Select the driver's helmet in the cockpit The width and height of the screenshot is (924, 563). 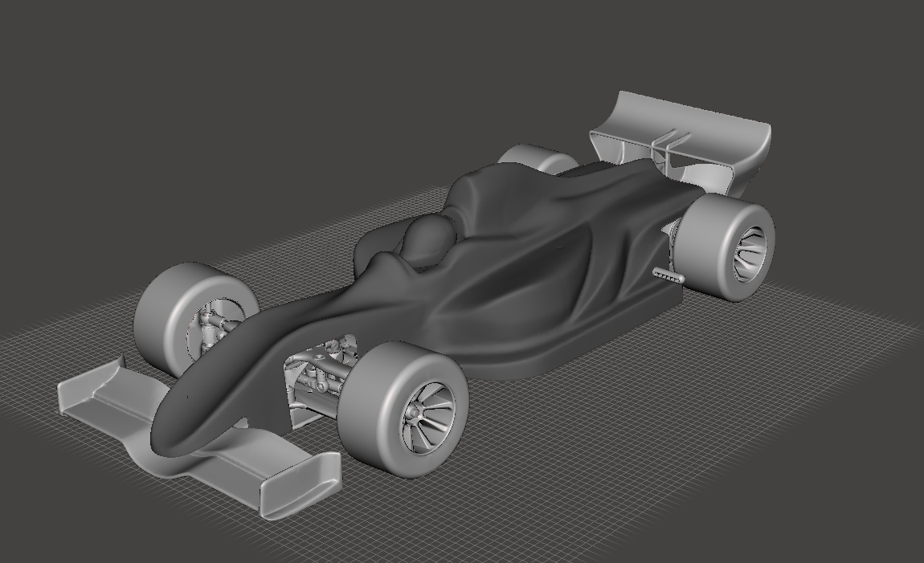tap(429, 239)
